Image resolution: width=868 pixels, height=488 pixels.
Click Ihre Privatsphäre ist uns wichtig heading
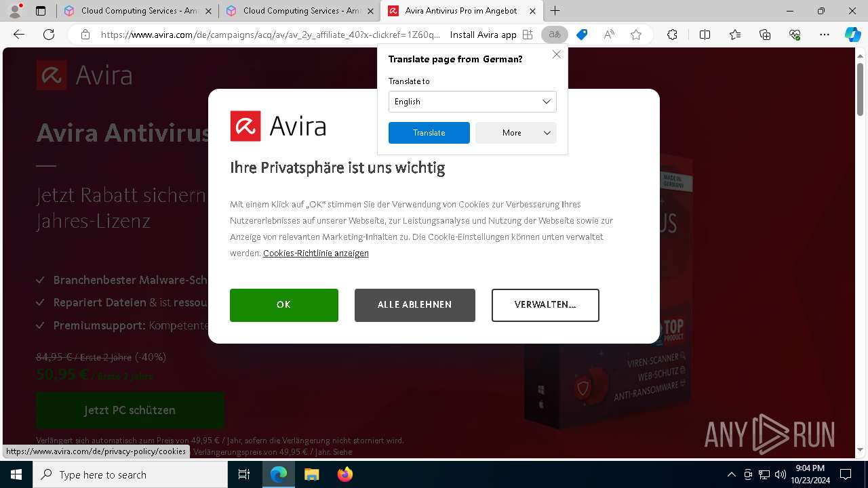338,167
